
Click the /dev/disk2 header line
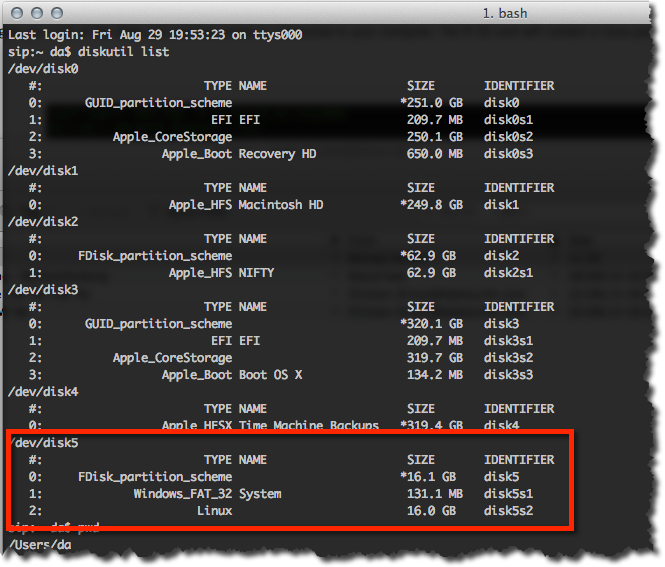point(43,222)
